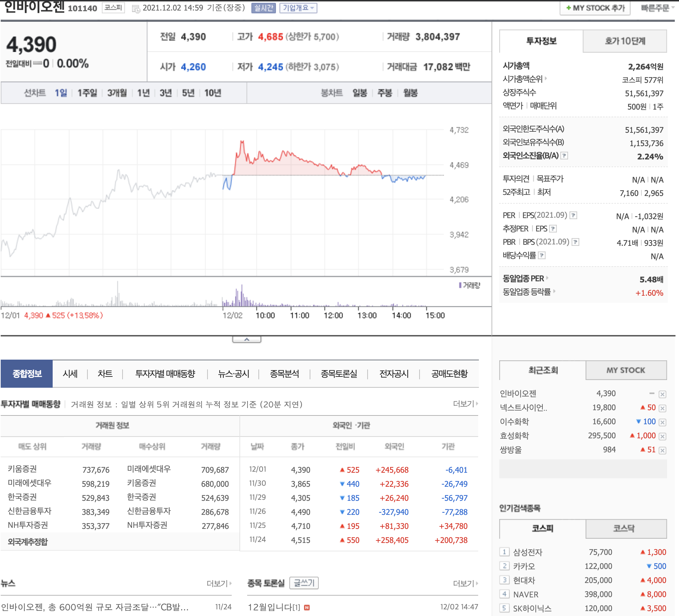Go to the 공매도현황 tab
679x616 pixels.
tap(449, 374)
